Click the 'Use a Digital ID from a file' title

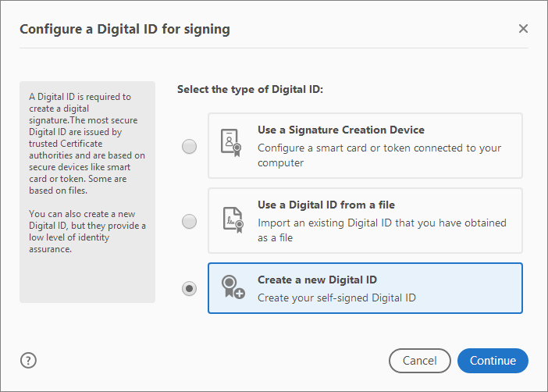pyautogui.click(x=326, y=205)
